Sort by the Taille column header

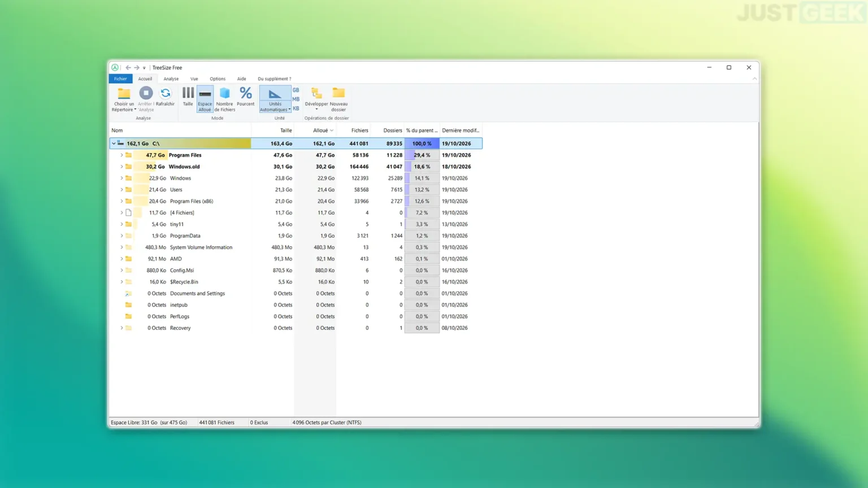point(273,130)
